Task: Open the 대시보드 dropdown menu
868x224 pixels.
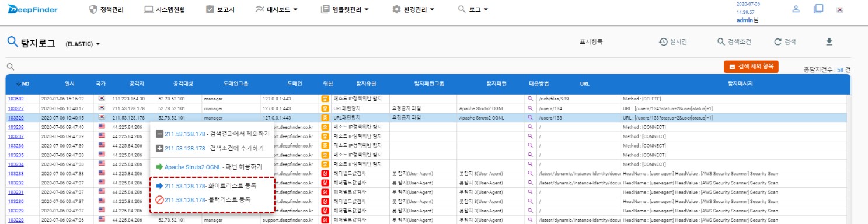Action: [x=277, y=9]
